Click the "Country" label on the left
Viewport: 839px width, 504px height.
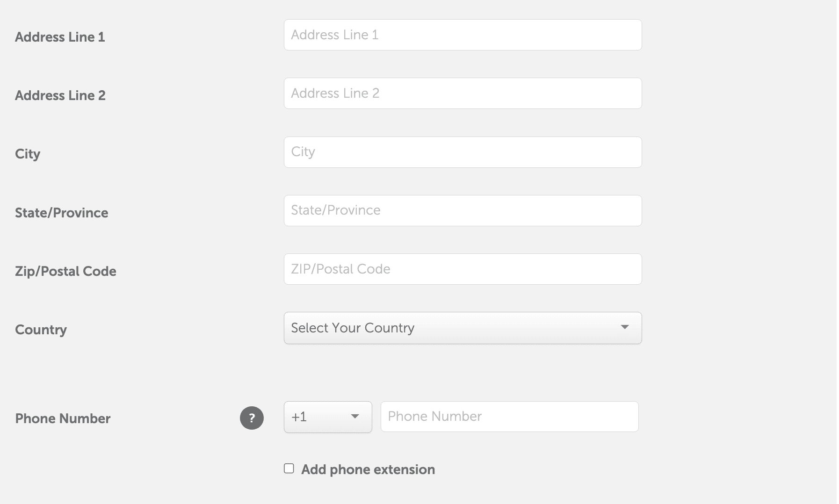coord(41,330)
